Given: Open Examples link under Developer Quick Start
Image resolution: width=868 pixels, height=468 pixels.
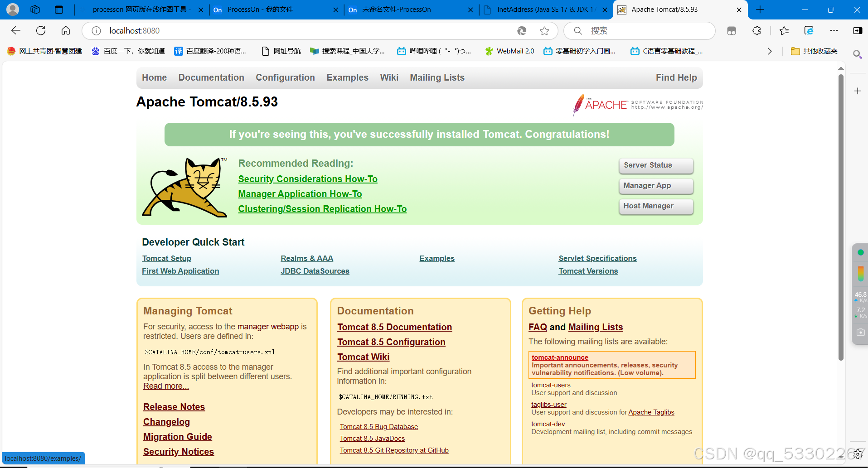Looking at the screenshot, I should pyautogui.click(x=437, y=258).
